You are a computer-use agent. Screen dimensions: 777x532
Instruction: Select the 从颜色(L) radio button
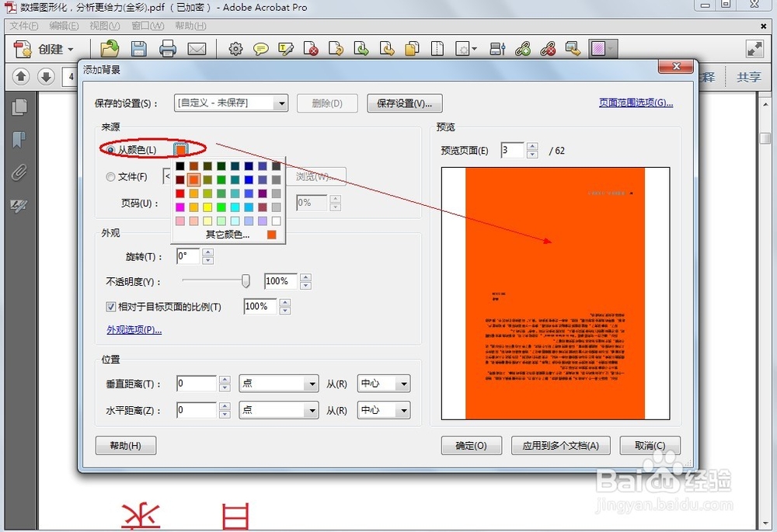pyautogui.click(x=110, y=150)
